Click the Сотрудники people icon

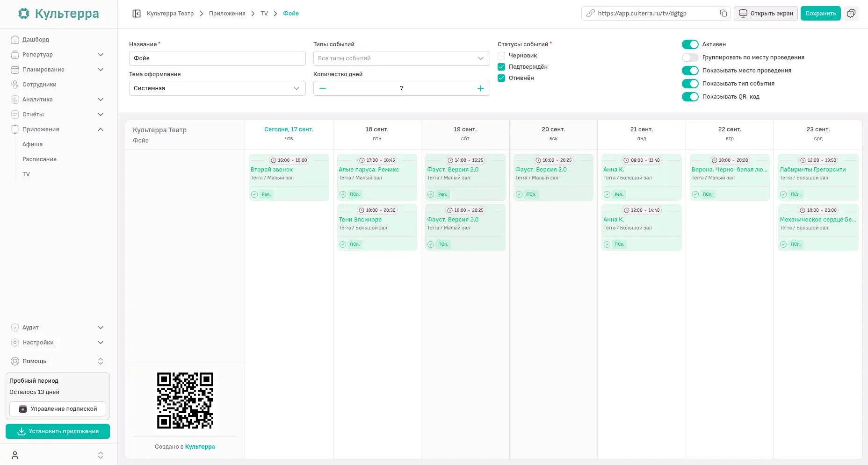click(15, 85)
